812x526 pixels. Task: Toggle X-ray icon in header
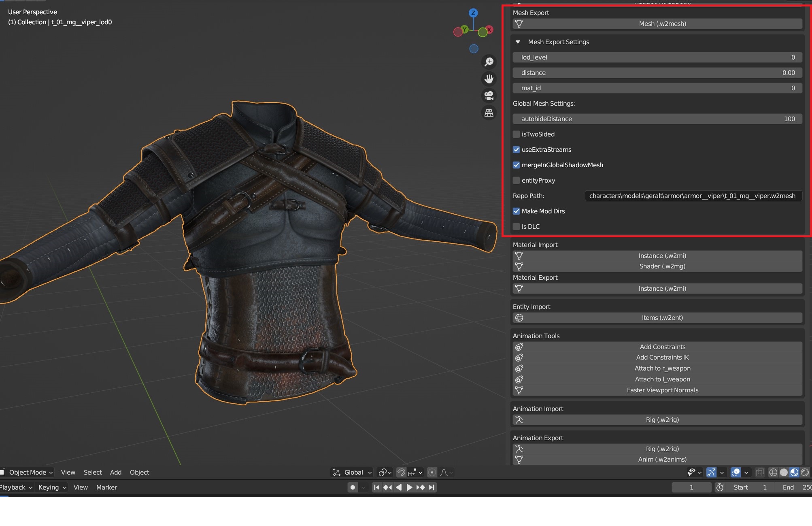point(760,473)
